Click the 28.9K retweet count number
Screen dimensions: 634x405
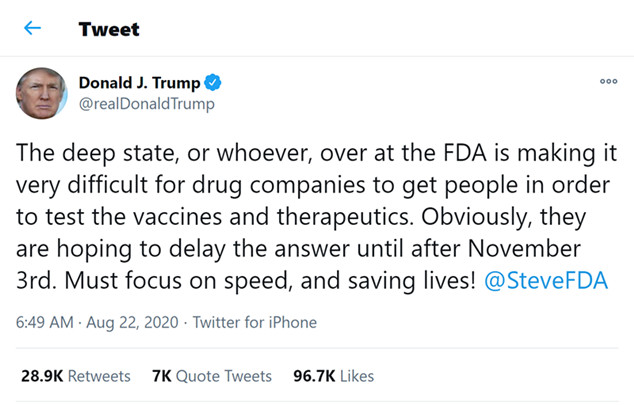point(40,376)
